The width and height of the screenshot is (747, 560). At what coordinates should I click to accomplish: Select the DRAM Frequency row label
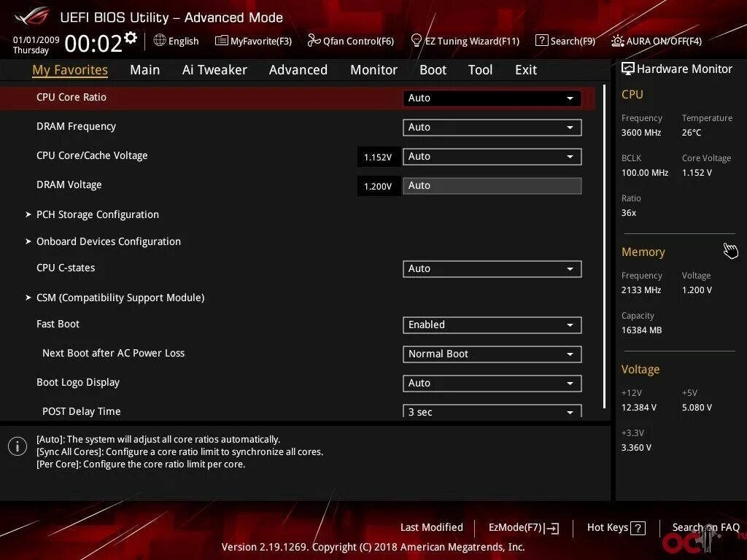76,126
